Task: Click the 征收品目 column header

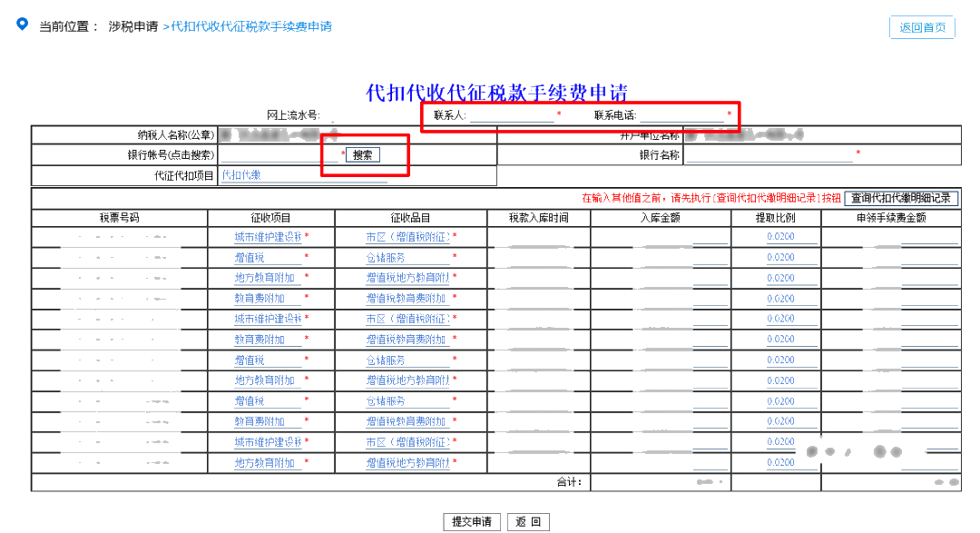Action: coord(411,218)
